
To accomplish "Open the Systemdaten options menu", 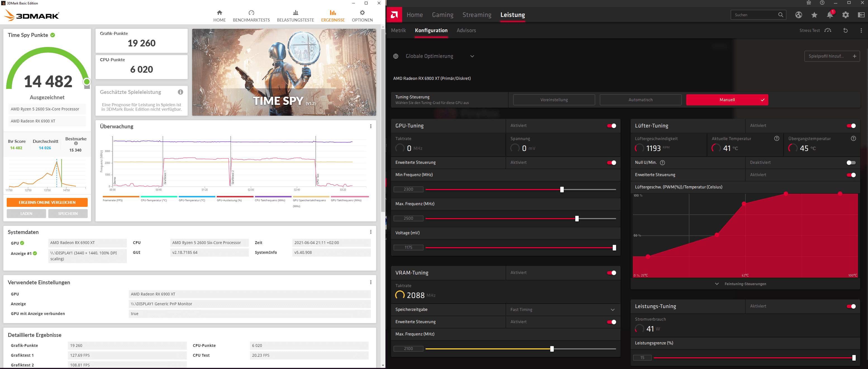I will [x=371, y=232].
